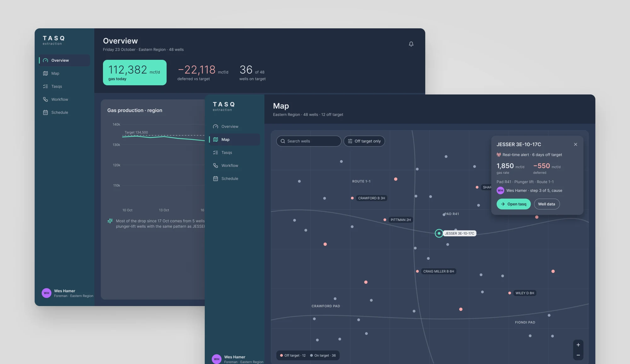The width and height of the screenshot is (630, 364).
Task: Click Wes Hamer avatar in Map window sidebar
Action: [x=216, y=359]
